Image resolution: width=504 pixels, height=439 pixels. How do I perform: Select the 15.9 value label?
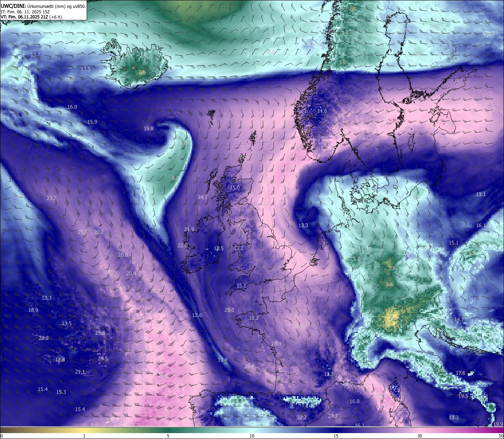[92, 122]
